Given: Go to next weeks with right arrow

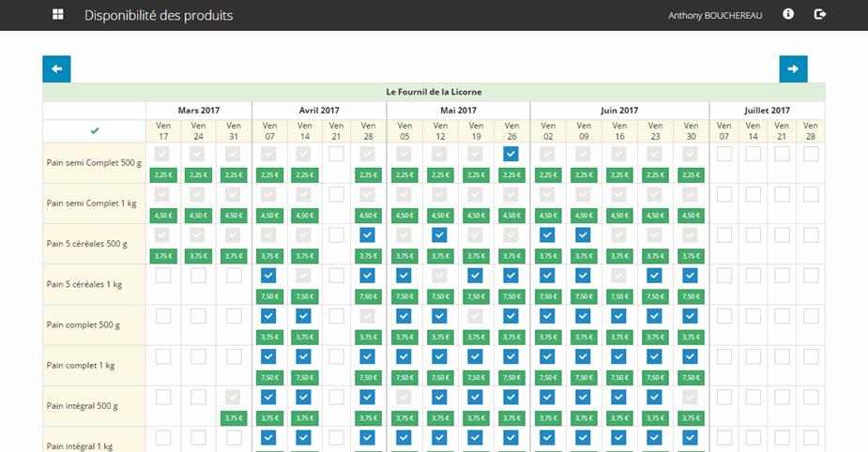Looking at the screenshot, I should 793,68.
